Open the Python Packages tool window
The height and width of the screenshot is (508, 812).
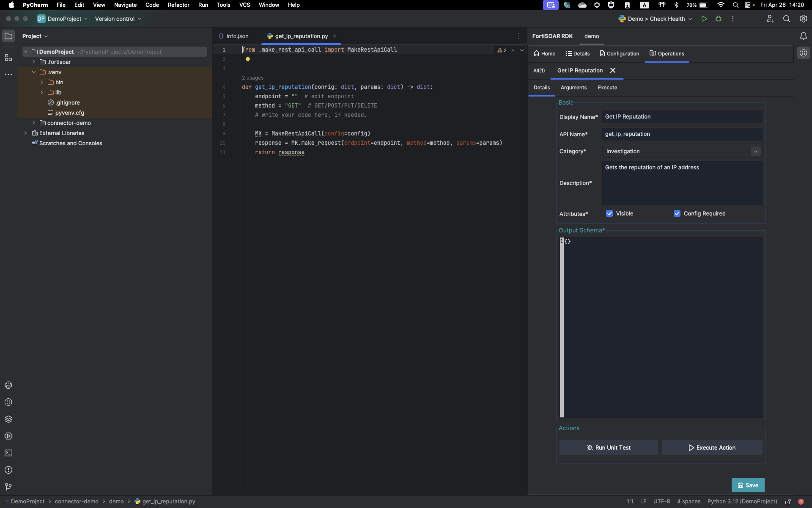pos(8,419)
